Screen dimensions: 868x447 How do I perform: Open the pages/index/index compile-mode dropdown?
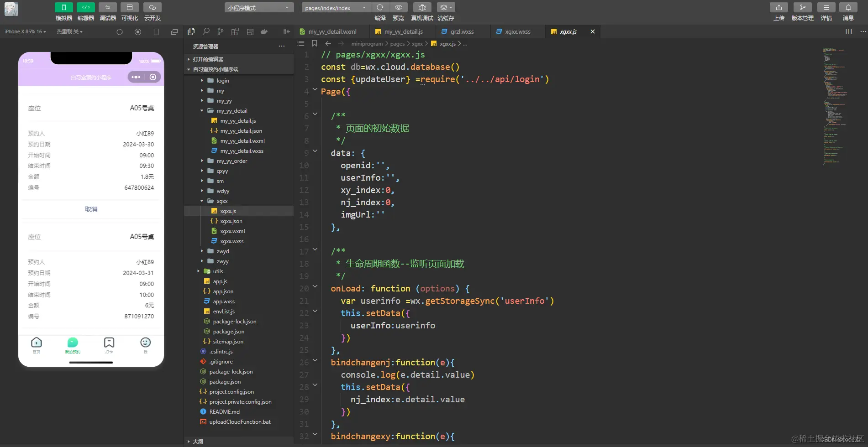[336, 8]
